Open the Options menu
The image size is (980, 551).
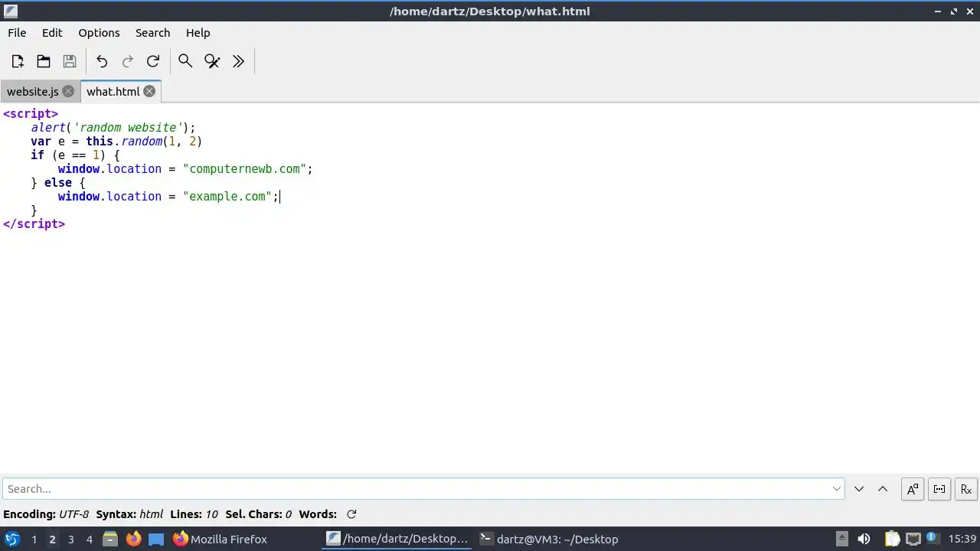(99, 33)
